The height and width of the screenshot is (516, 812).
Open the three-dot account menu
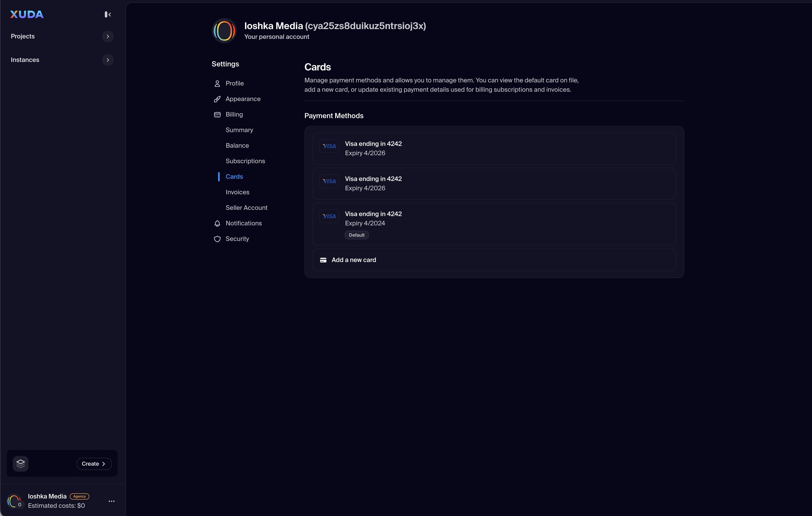click(x=112, y=501)
